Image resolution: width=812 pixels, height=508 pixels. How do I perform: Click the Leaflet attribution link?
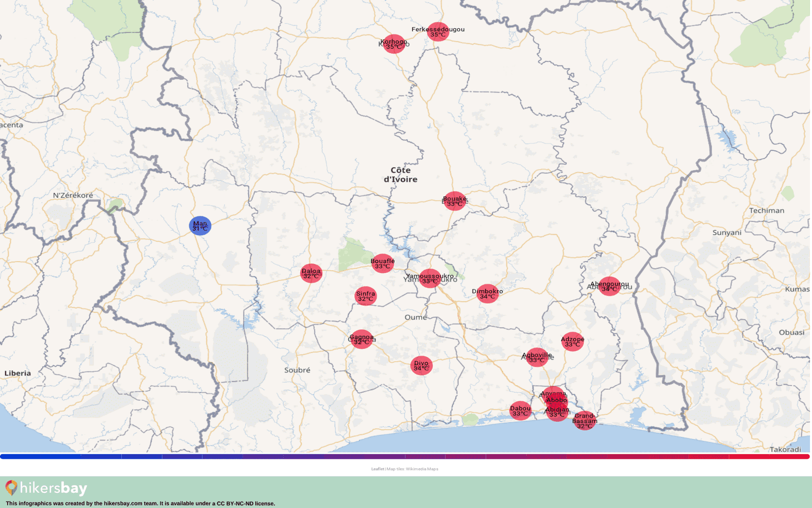377,469
